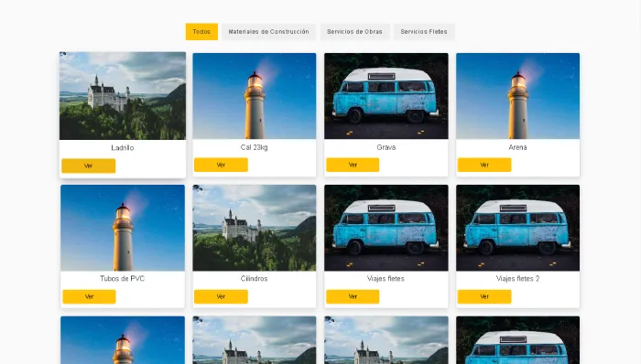The image size is (641, 364).
Task: Click the Cilindros castle thumbnail
Action: pyautogui.click(x=255, y=228)
